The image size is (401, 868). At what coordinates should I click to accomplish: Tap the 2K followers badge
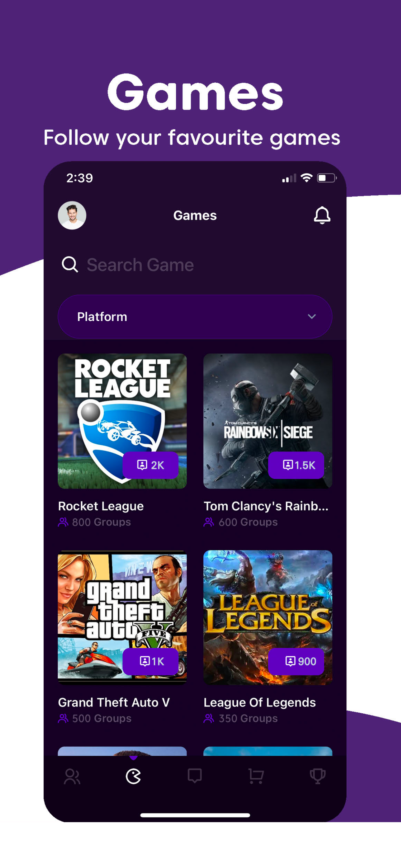[150, 465]
